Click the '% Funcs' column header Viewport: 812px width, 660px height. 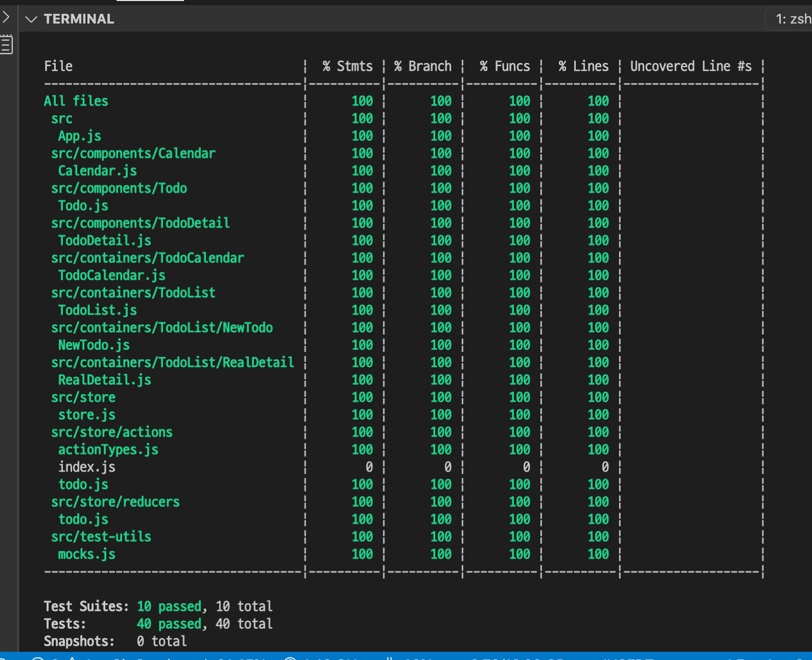coord(505,67)
